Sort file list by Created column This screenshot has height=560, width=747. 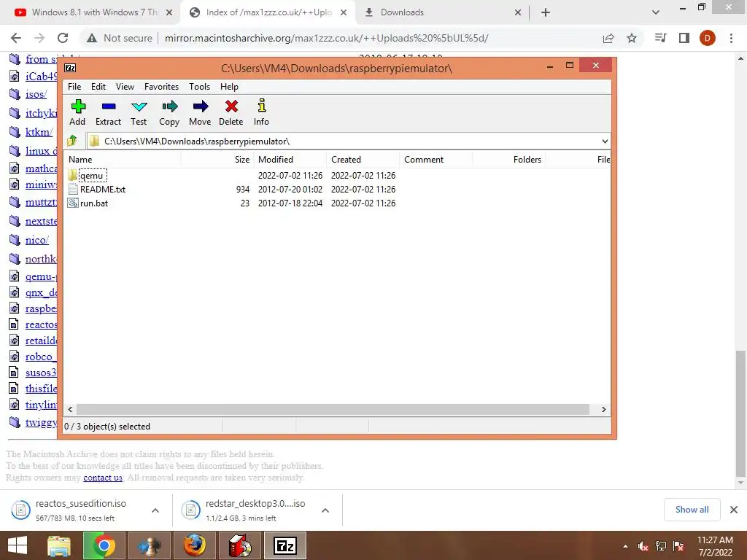363,160
